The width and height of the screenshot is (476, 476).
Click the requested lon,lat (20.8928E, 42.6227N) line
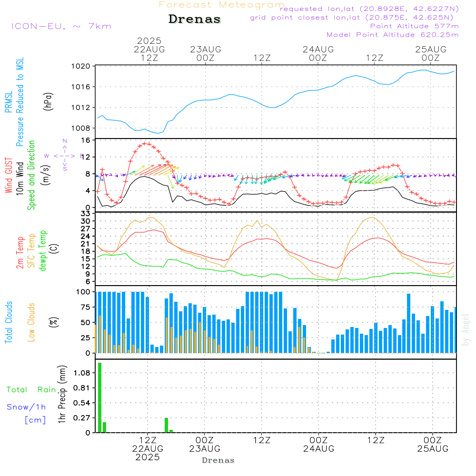tap(369, 9)
